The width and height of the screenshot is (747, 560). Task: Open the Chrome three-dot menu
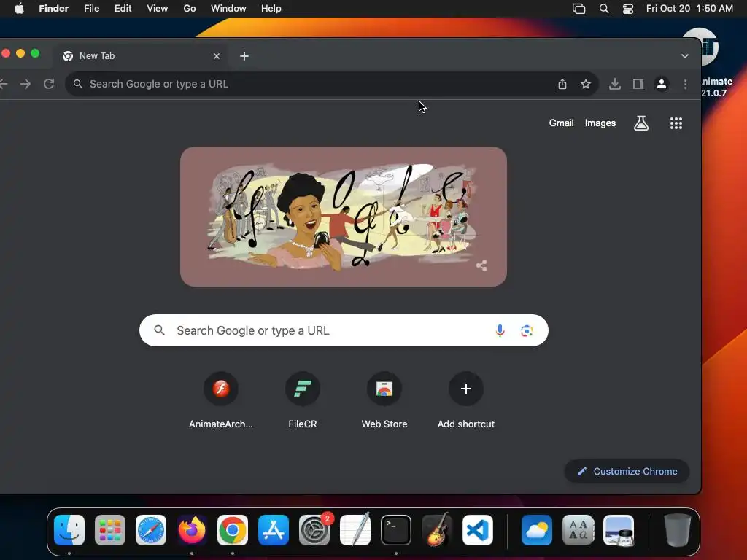pyautogui.click(x=685, y=85)
